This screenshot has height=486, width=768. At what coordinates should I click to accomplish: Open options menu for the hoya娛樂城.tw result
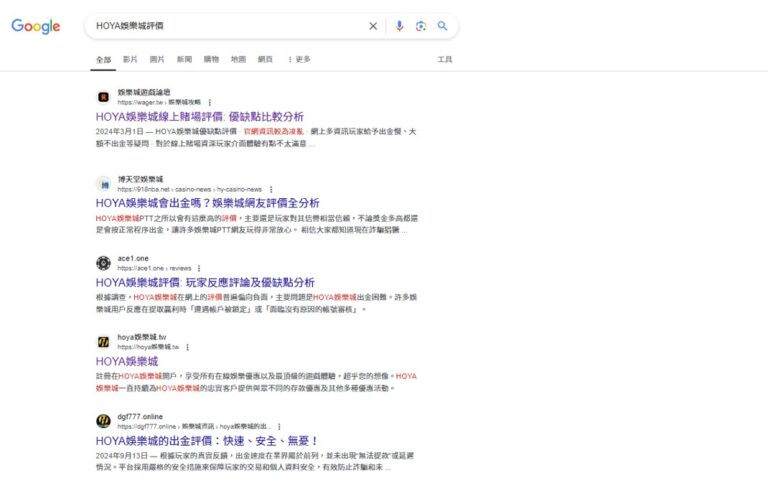(188, 347)
